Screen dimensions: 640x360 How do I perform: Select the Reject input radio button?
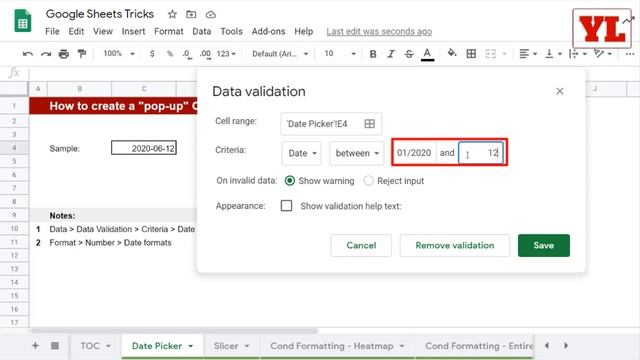(x=368, y=181)
